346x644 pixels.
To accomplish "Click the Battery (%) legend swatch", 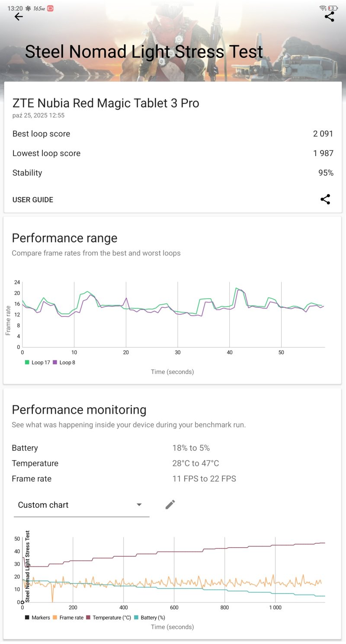I will (137, 618).
